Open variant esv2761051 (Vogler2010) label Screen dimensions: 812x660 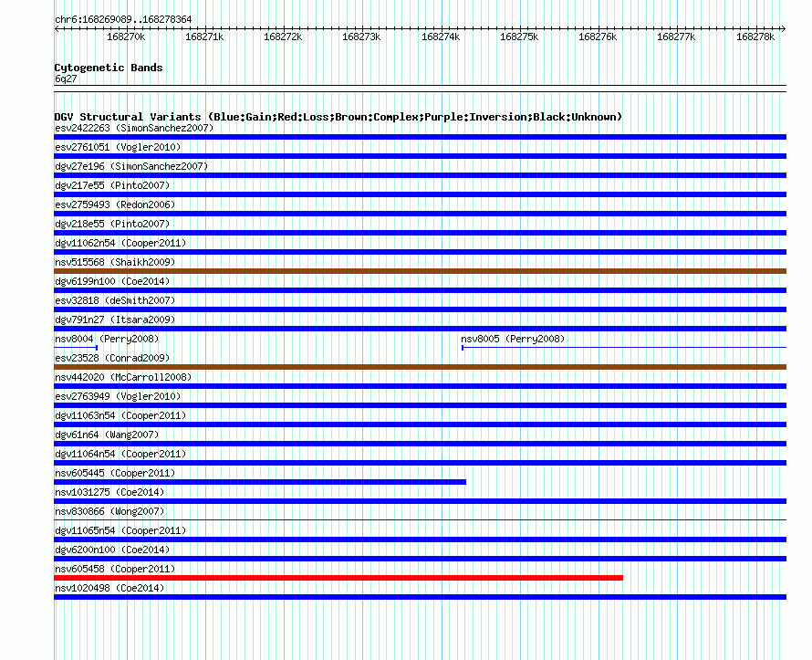point(118,147)
